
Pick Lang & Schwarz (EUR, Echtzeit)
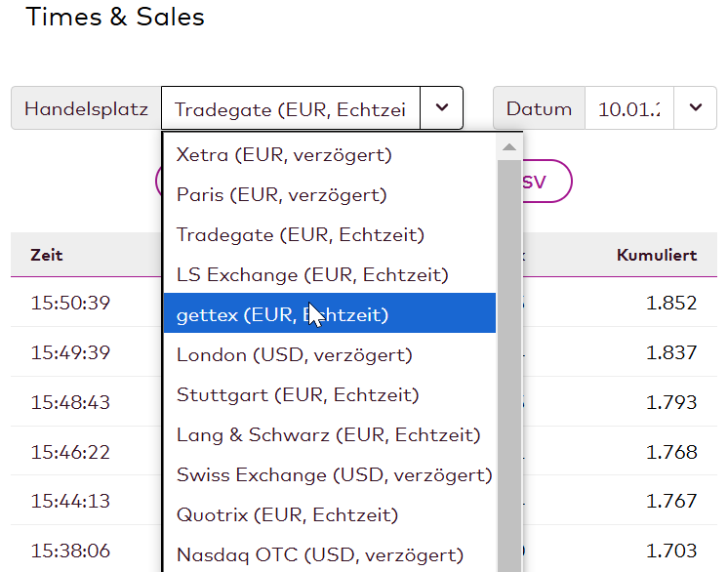[330, 434]
